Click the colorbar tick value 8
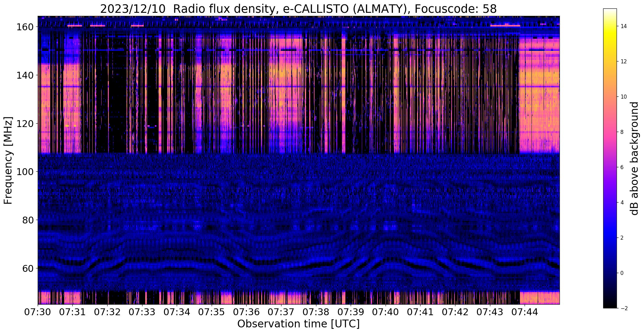Viewport: 644px width, 333px height. coord(622,132)
